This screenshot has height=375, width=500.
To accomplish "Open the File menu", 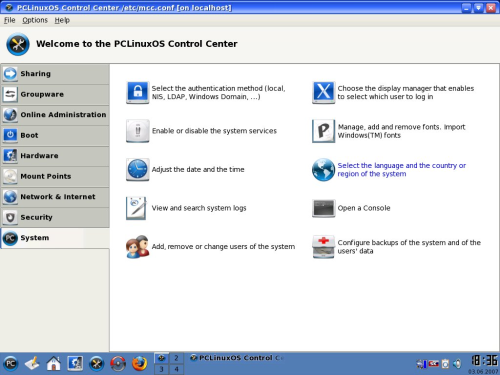I will tap(9, 20).
